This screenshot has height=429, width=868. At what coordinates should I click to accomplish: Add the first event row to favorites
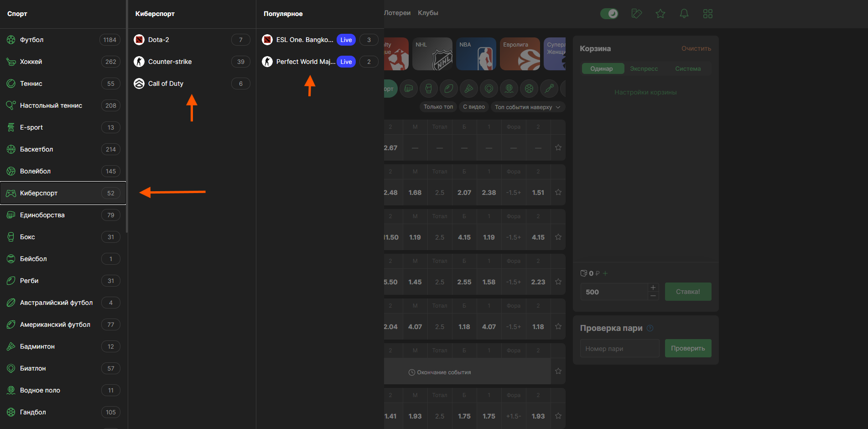[558, 147]
